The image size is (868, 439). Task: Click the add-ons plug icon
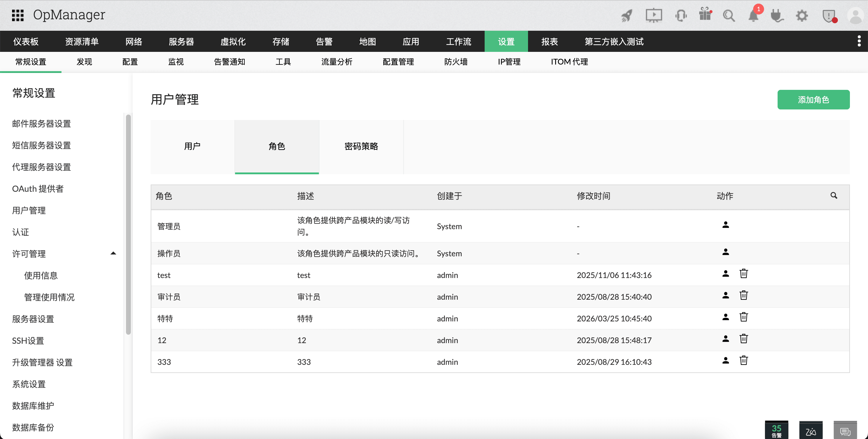click(777, 15)
